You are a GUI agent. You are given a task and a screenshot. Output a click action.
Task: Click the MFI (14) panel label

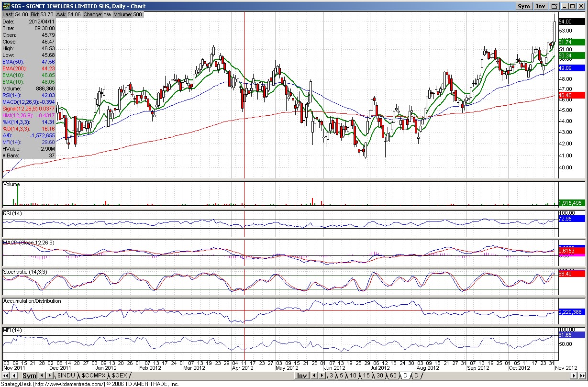(x=12, y=331)
